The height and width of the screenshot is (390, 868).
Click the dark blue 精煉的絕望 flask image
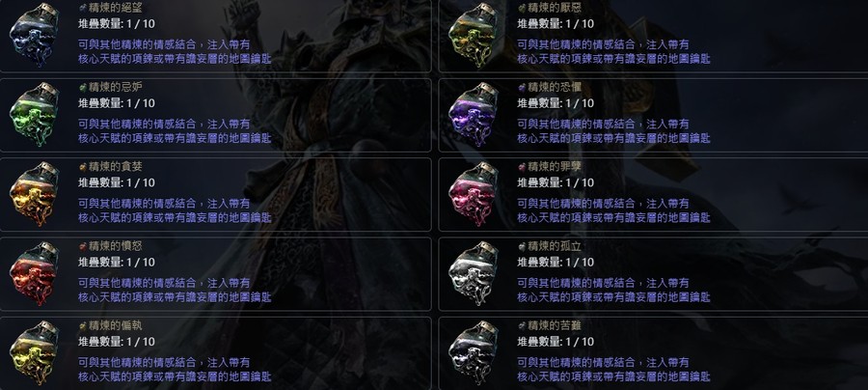coord(35,35)
